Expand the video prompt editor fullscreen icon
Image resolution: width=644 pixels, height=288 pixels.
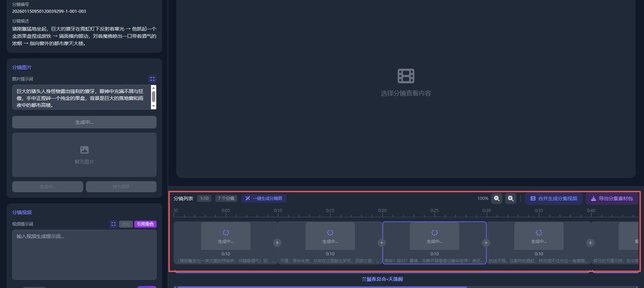[114, 224]
